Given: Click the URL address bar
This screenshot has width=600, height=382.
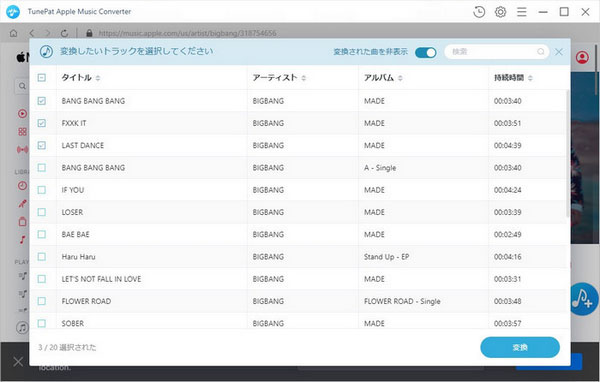Looking at the screenshot, I should 187,33.
